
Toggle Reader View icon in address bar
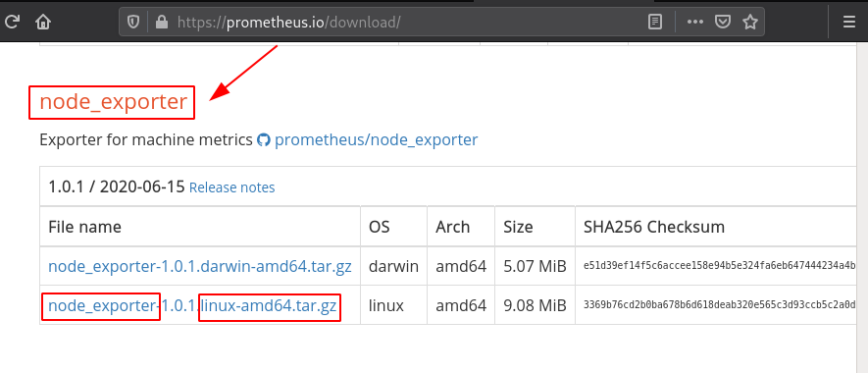[655, 22]
